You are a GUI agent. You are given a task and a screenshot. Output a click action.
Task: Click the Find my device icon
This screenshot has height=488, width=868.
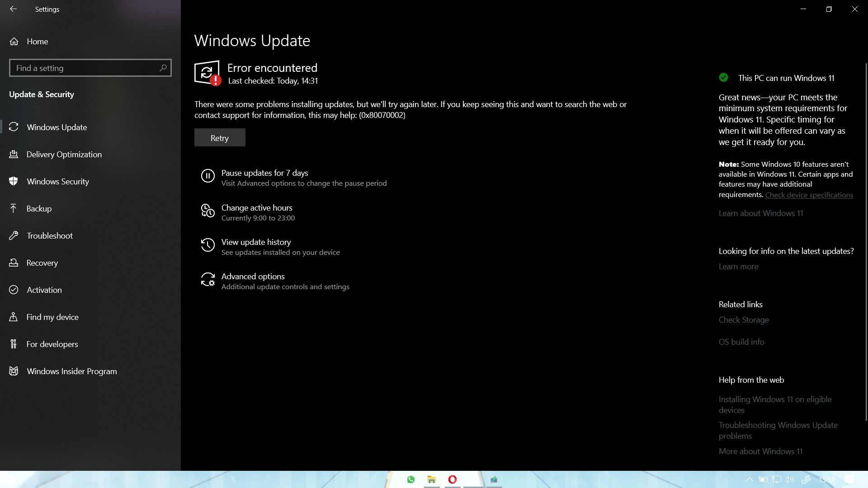click(14, 317)
